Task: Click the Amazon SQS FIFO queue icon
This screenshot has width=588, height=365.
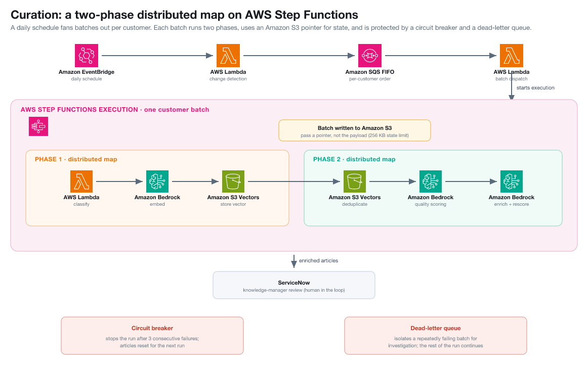Action: click(x=370, y=56)
